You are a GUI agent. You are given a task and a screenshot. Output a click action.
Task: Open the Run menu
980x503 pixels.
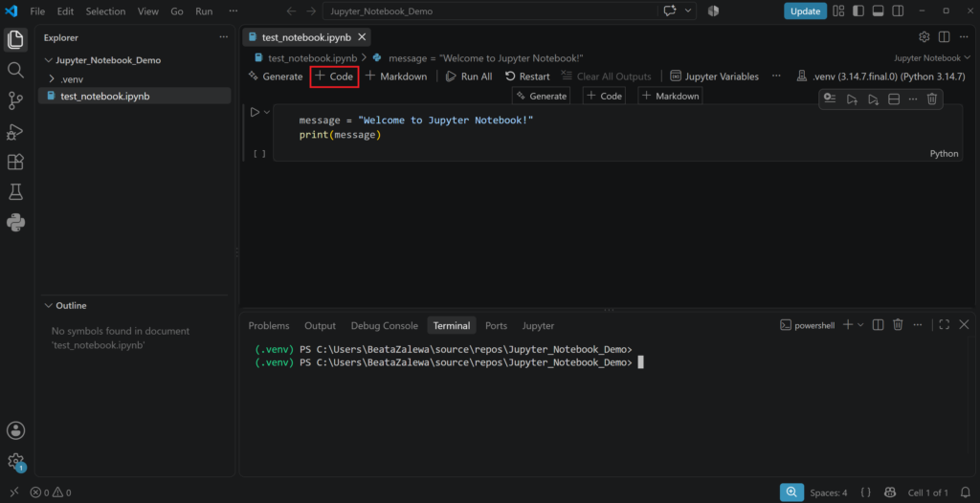point(204,11)
